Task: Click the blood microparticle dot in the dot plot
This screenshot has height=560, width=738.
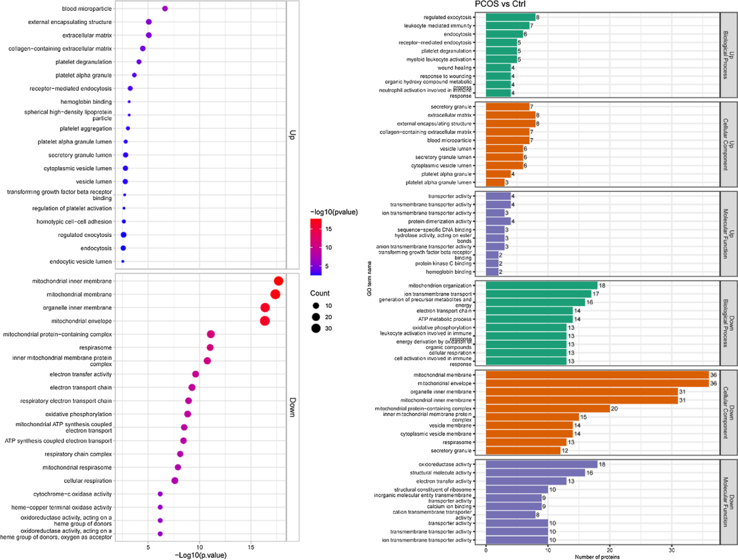Action: click(x=165, y=8)
